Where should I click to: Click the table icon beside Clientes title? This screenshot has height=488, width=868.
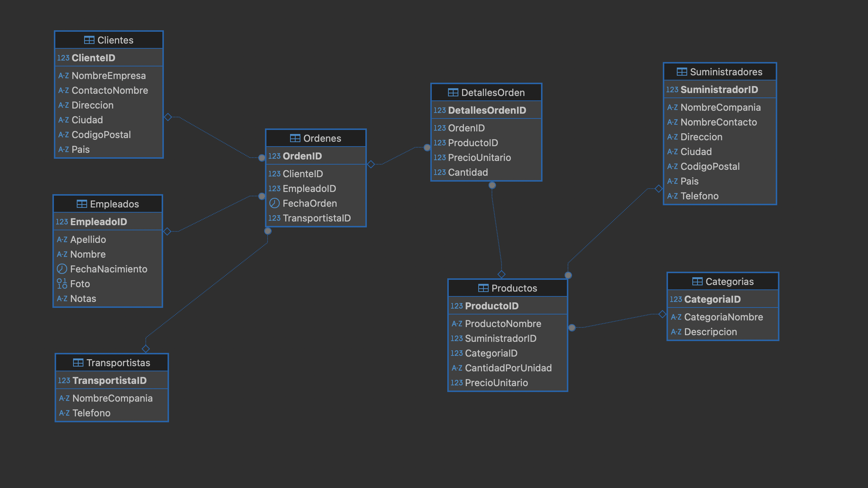coord(89,40)
